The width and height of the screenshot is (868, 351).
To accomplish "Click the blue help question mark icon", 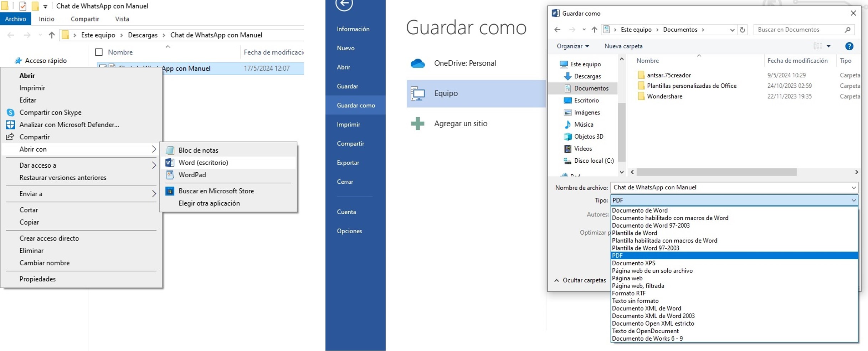I will click(849, 46).
